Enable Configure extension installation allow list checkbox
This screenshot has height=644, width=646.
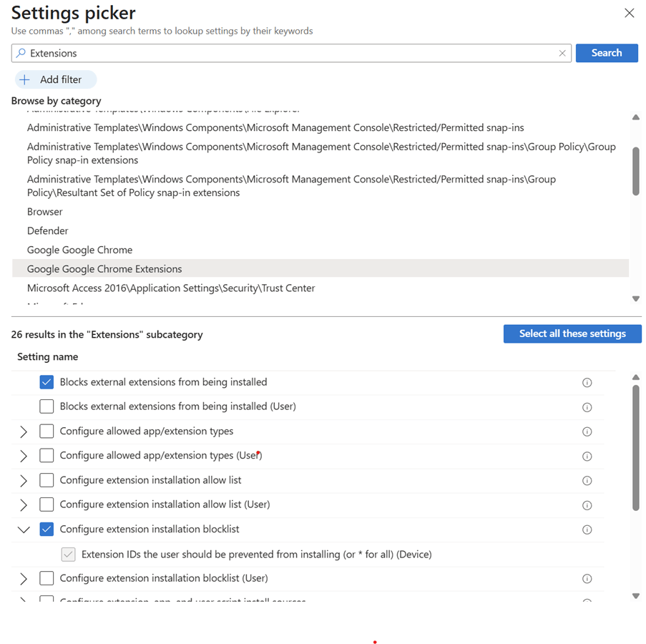[47, 480]
